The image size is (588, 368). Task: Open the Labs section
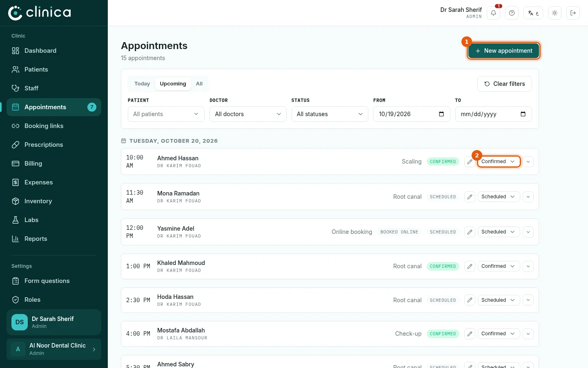tap(54, 220)
